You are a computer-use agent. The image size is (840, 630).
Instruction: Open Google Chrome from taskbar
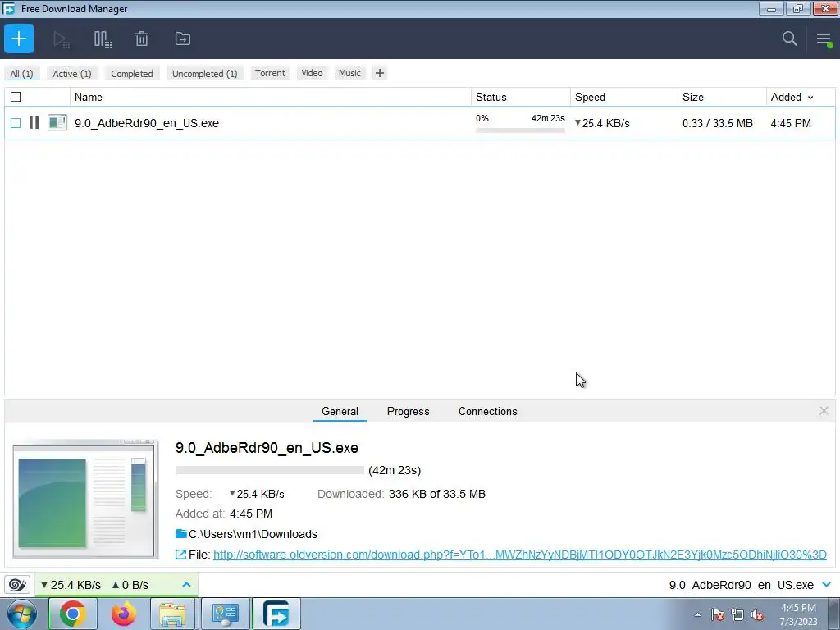tap(73, 614)
